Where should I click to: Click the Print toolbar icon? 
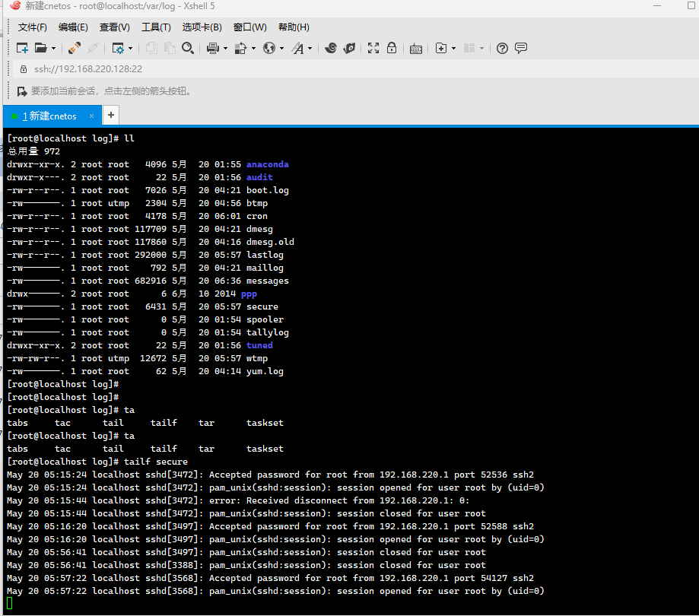(213, 48)
